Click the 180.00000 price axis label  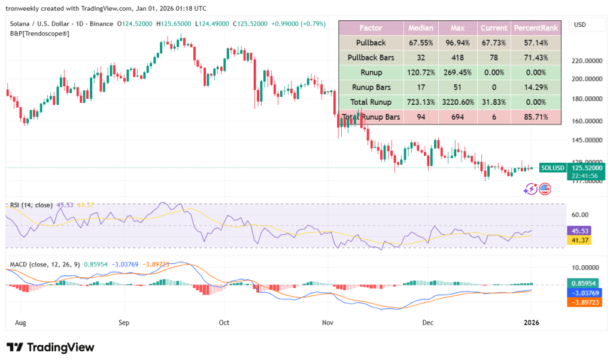587,99
